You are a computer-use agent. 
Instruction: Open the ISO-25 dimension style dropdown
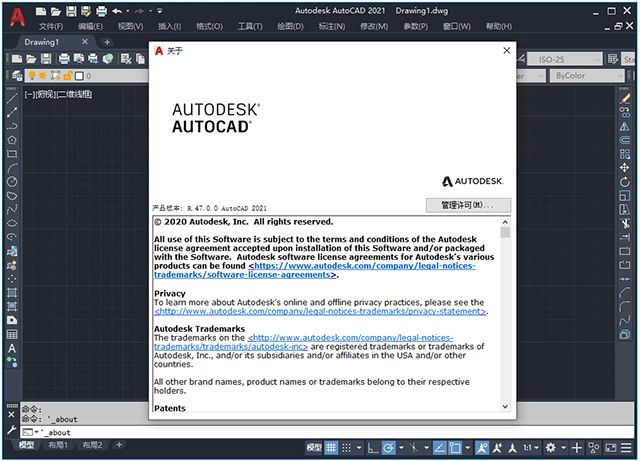coord(564,60)
